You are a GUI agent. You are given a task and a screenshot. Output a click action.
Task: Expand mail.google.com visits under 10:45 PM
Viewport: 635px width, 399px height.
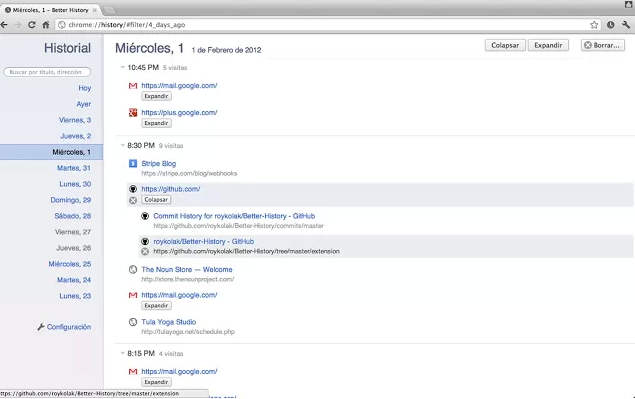pos(156,96)
